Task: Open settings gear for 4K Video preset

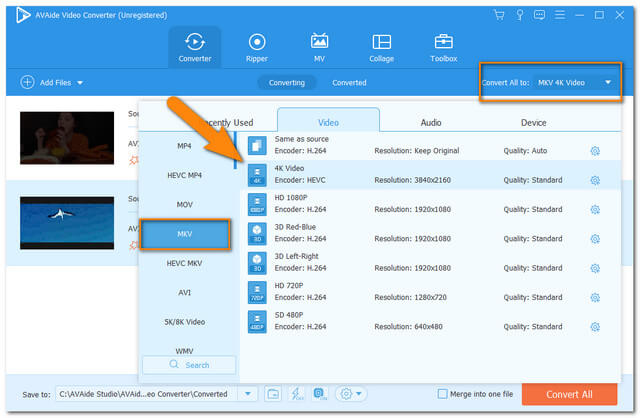Action: (x=595, y=180)
